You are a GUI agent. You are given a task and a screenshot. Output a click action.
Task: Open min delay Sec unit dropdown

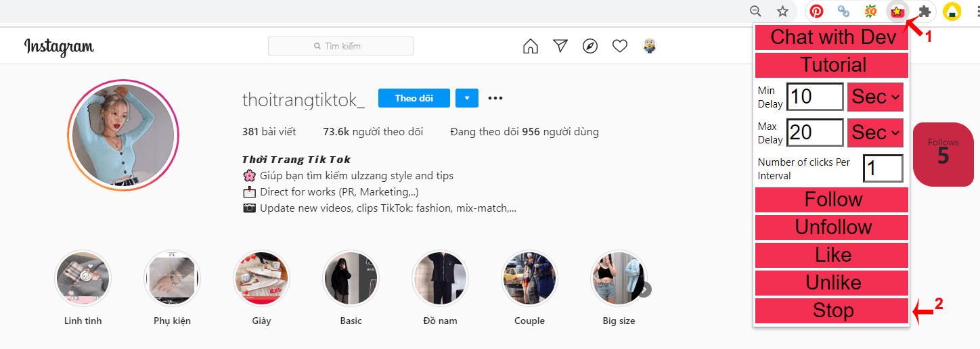pos(875,97)
